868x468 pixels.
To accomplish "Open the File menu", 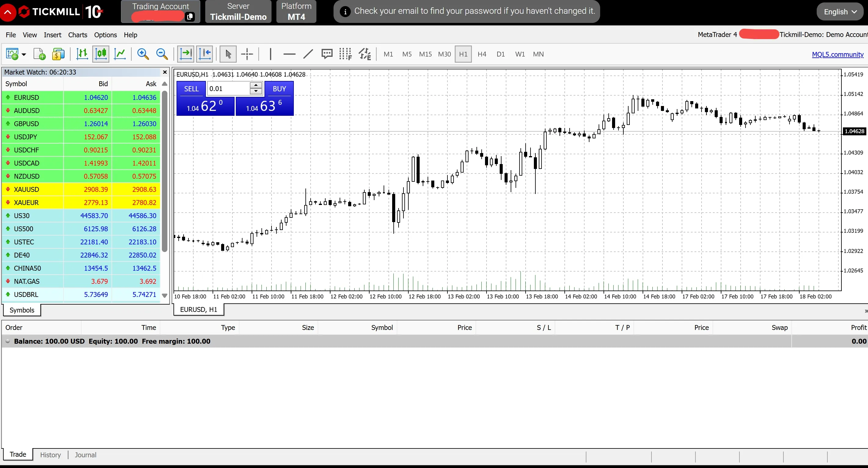I will point(11,35).
